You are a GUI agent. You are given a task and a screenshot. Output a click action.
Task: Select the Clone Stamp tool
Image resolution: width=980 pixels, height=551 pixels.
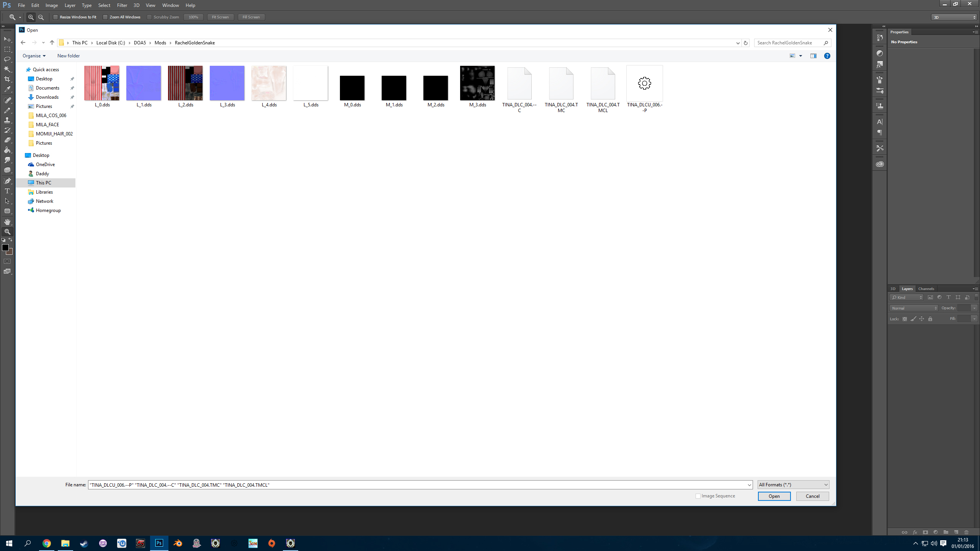click(7, 120)
